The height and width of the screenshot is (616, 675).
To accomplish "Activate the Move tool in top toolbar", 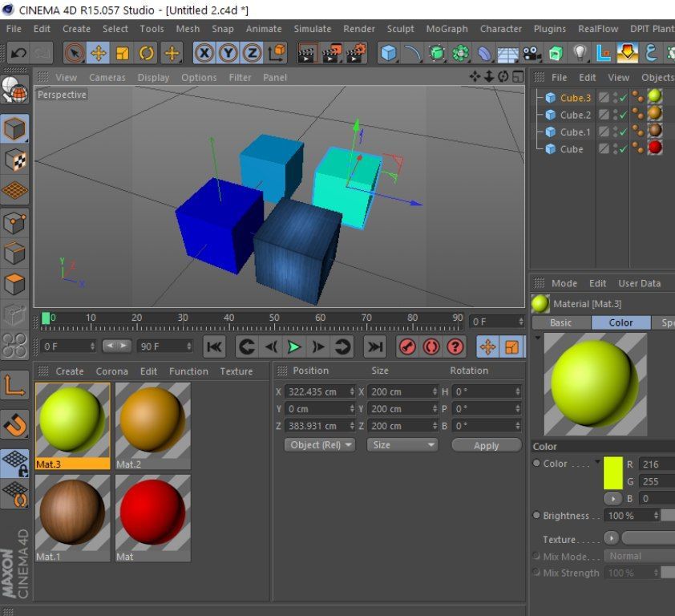I will coord(98,53).
